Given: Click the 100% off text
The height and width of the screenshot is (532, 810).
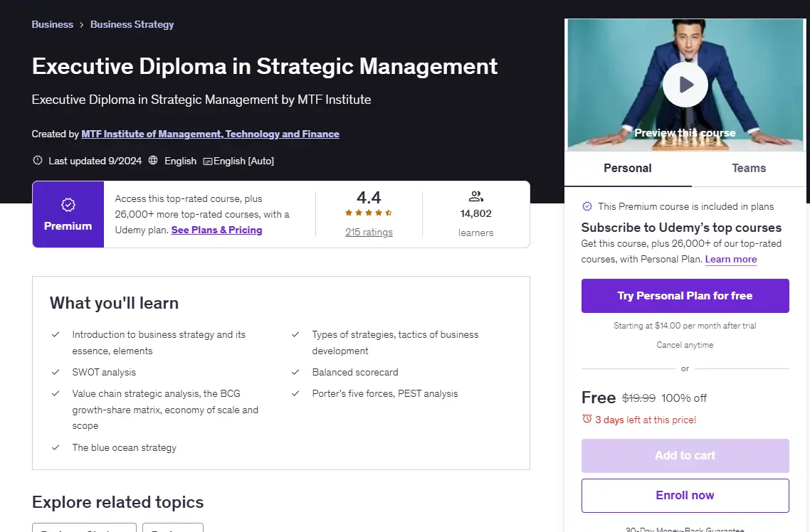Looking at the screenshot, I should (684, 398).
